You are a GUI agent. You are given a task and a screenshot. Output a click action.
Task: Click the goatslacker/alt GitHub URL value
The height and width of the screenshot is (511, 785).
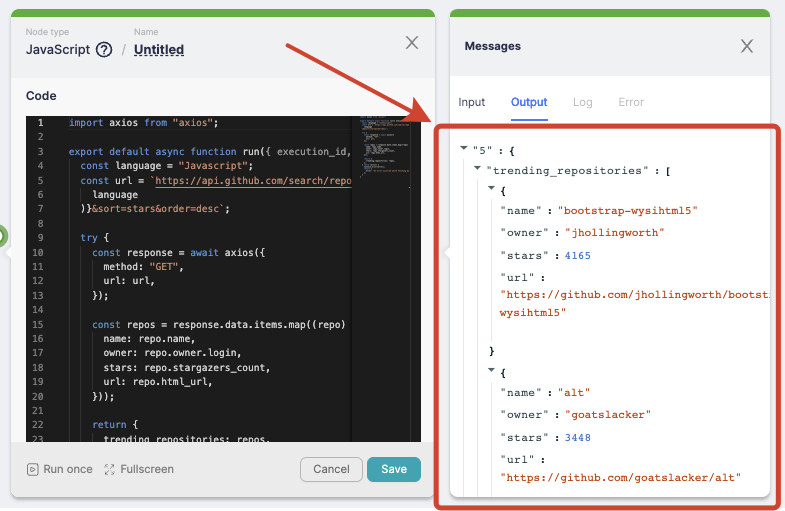620,477
